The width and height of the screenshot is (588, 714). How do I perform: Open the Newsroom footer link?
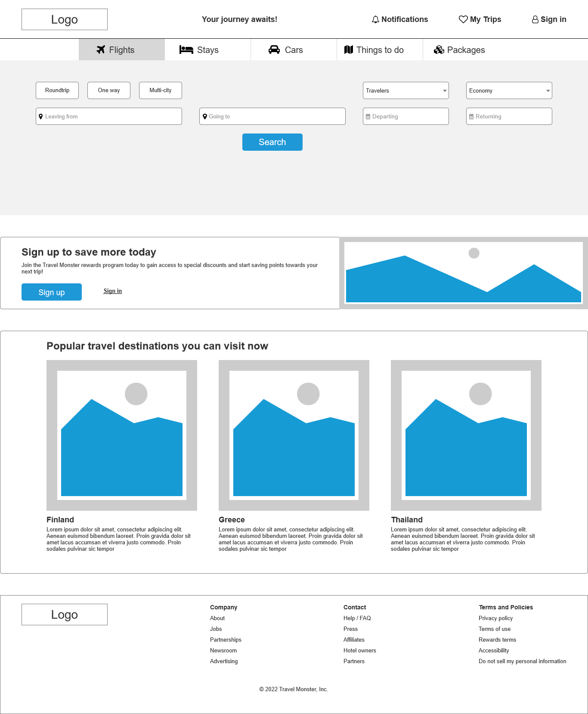coord(223,650)
